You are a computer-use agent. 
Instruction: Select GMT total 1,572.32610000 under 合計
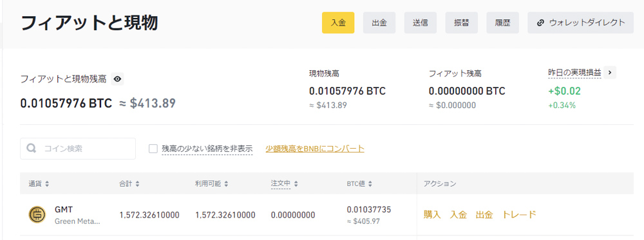click(x=149, y=215)
